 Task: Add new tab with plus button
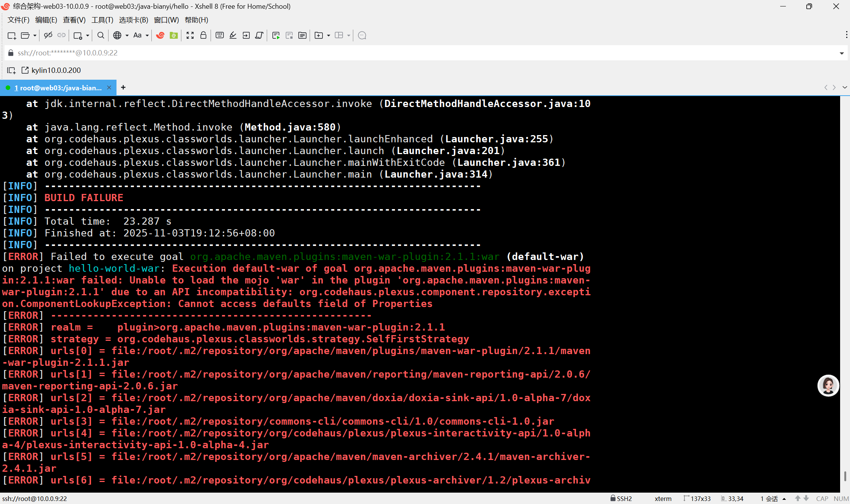click(x=123, y=88)
